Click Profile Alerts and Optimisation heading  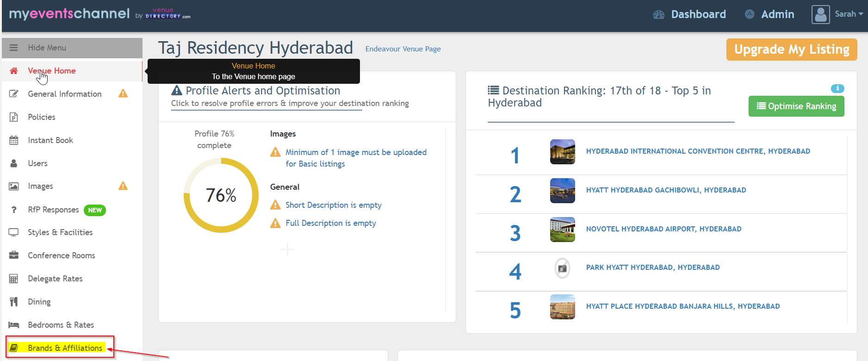263,91
